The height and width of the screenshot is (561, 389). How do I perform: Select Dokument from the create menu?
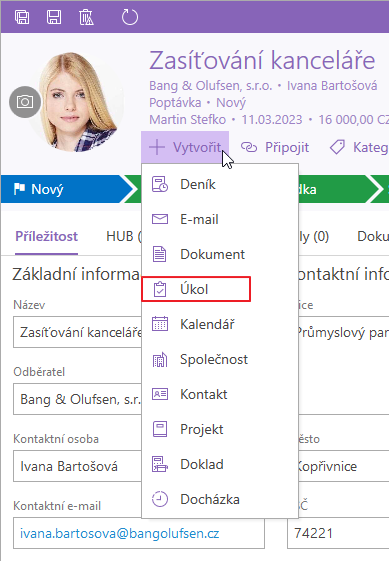(220, 254)
